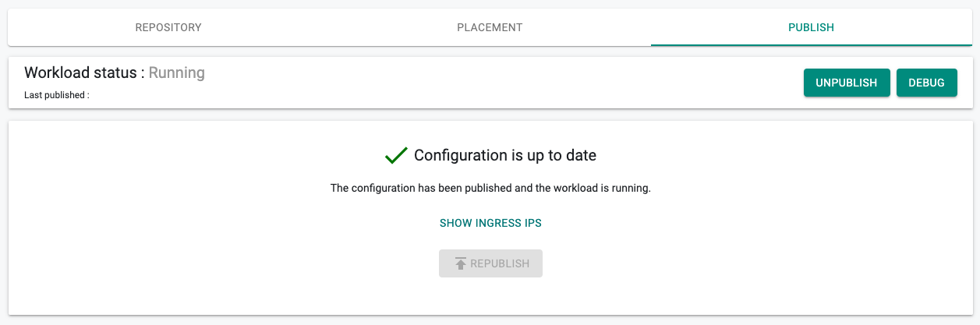This screenshot has width=980, height=325.
Task: Click the green checkmark icon
Action: tap(396, 156)
